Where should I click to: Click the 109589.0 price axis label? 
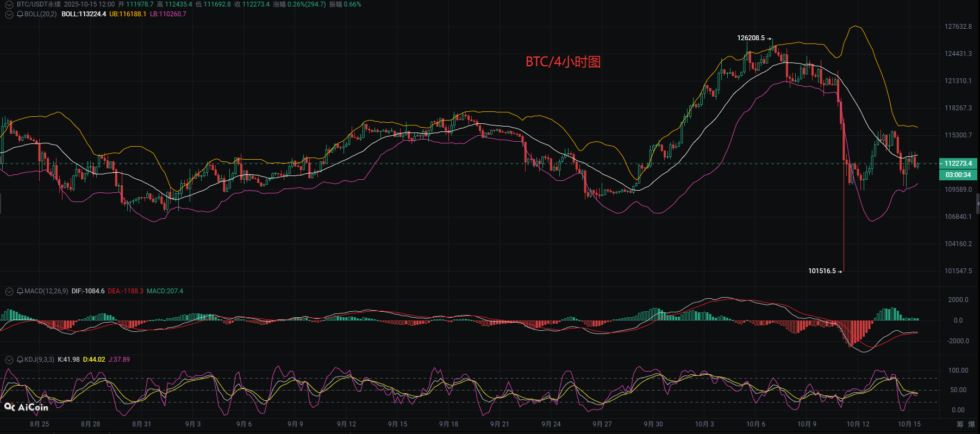[958, 190]
